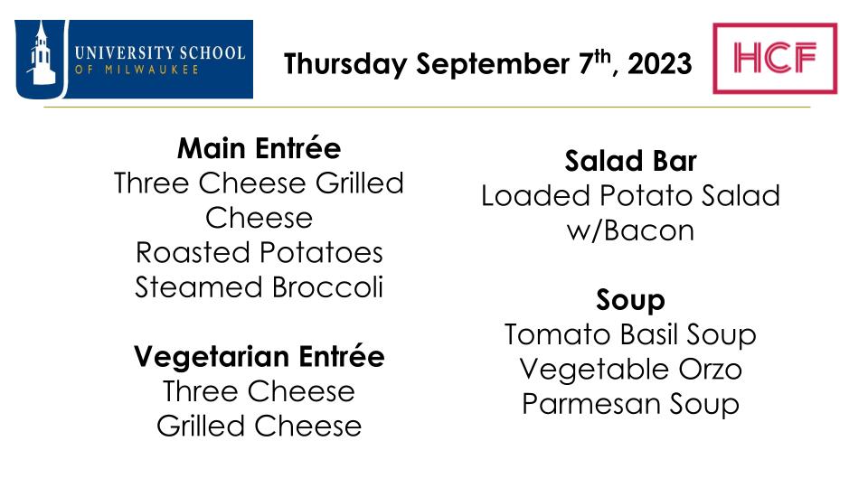The width and height of the screenshot is (868, 488).
Task: Click the Soup heading
Action: click(630, 300)
